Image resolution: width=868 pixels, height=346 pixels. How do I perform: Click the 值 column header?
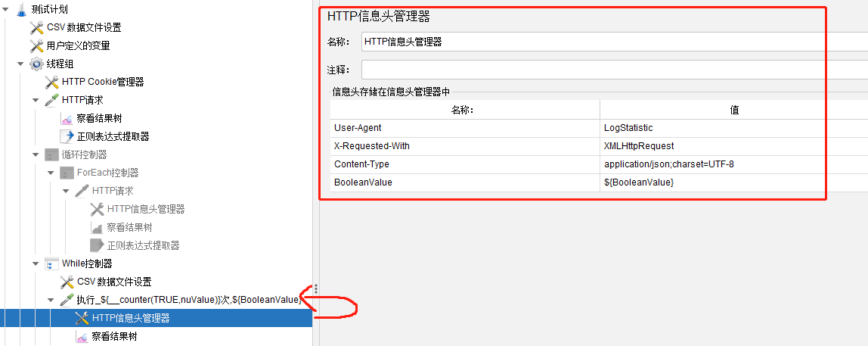point(734,110)
